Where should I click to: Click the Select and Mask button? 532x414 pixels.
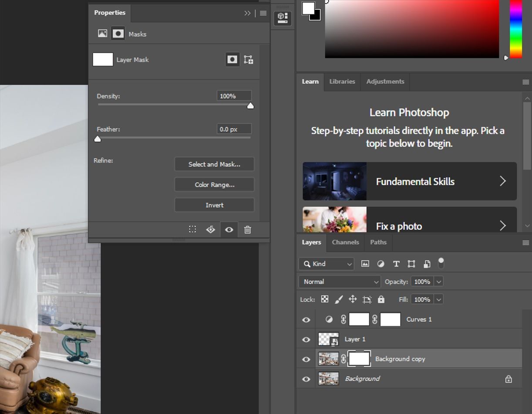coord(214,164)
